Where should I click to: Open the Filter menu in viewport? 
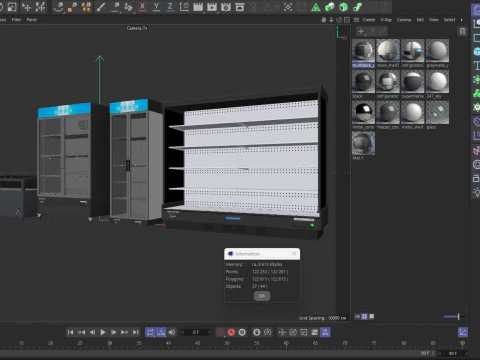[x=16, y=20]
